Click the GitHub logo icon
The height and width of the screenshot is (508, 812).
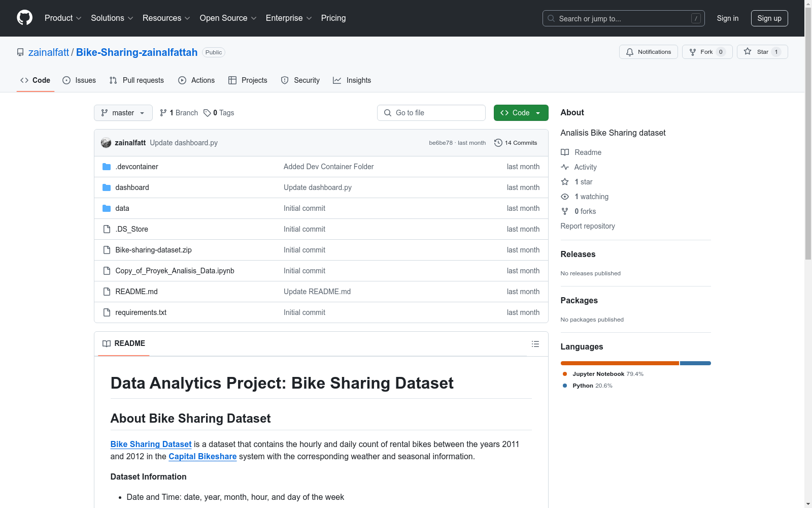point(24,18)
